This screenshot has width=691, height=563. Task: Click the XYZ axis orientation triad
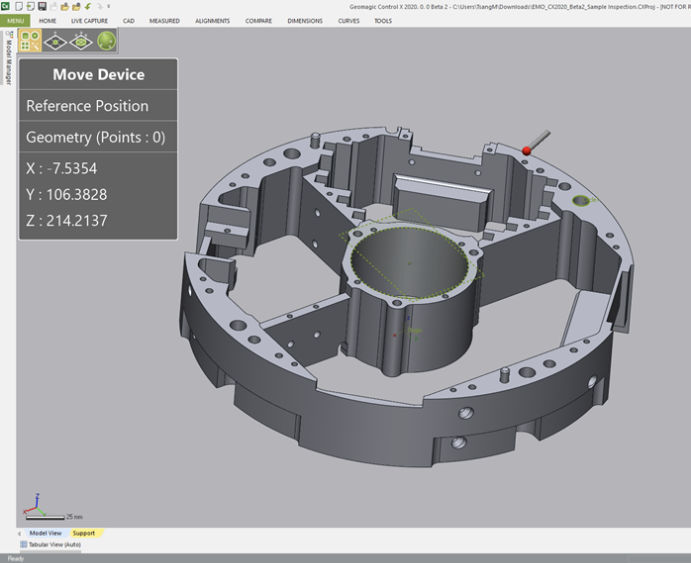coord(35,503)
